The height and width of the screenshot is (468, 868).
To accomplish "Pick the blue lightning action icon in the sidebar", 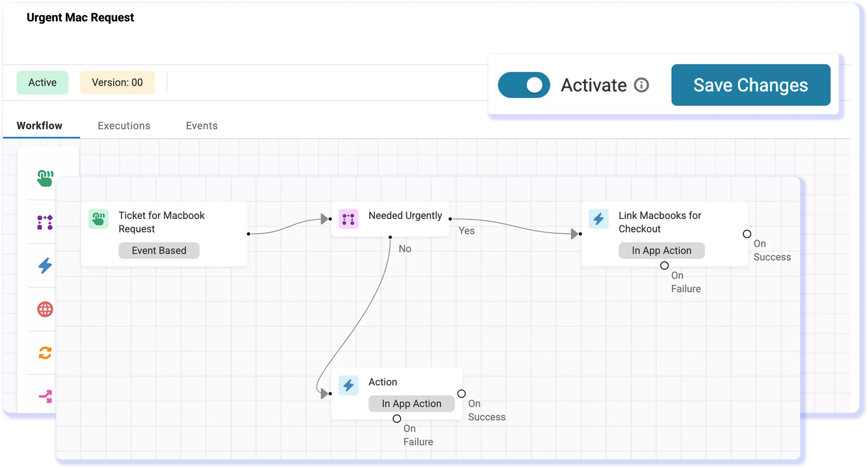I will coord(45,265).
